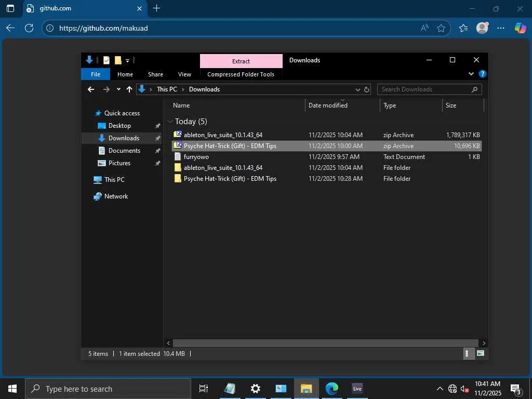Click This PC in the address bar
Viewport: 532px width, 399px height.
[167, 89]
